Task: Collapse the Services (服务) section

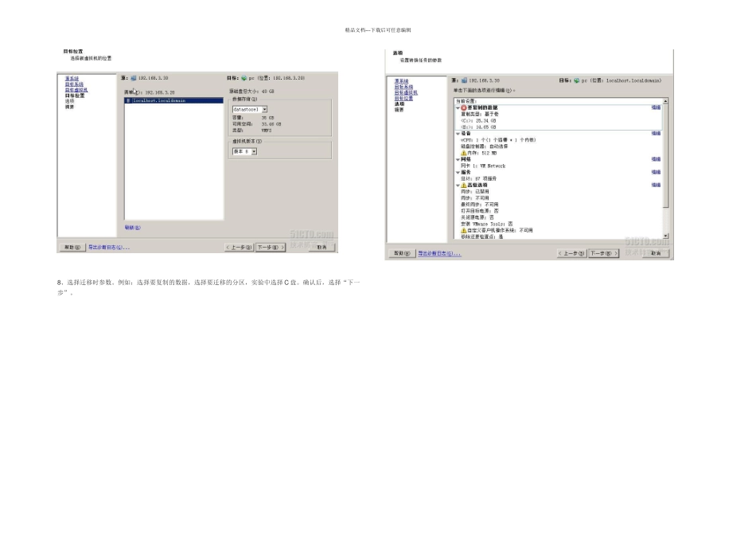Action: tap(458, 172)
